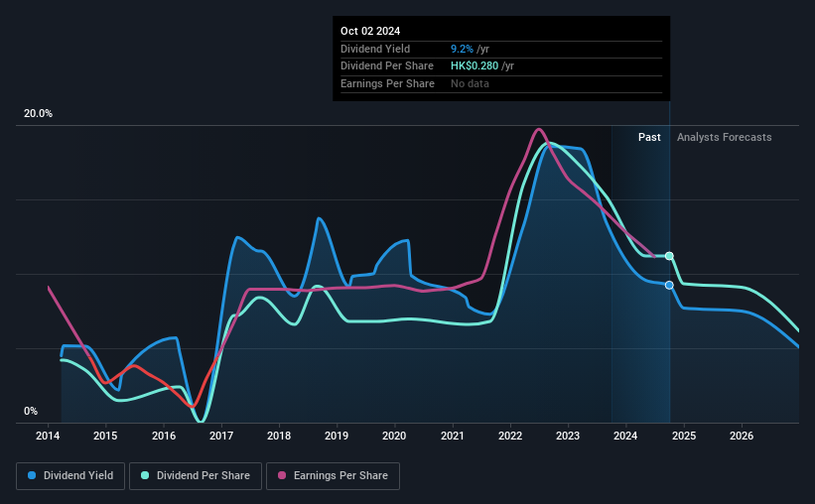This screenshot has width=815, height=504.
Task: Click the teal Dividend Per Share legend dot
Action: point(145,475)
